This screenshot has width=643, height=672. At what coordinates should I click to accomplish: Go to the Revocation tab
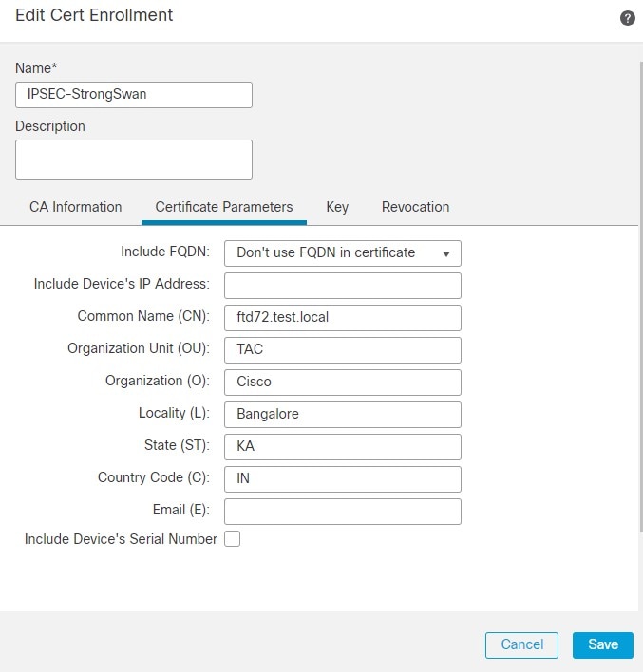415,207
